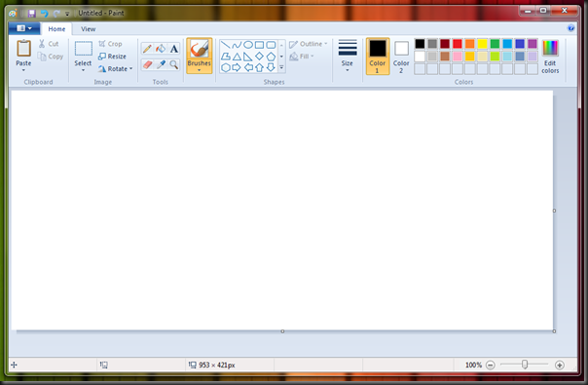Select the Color 2 background button
This screenshot has width=588, height=385.
pos(401,57)
